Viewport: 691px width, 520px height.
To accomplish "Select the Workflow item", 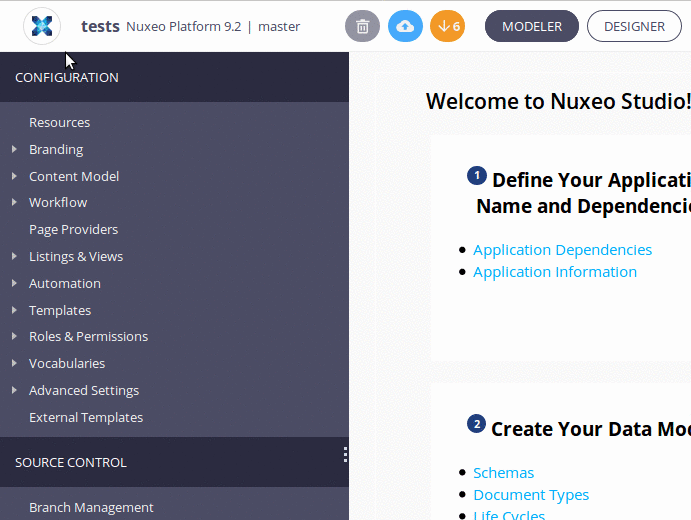I will (x=58, y=202).
